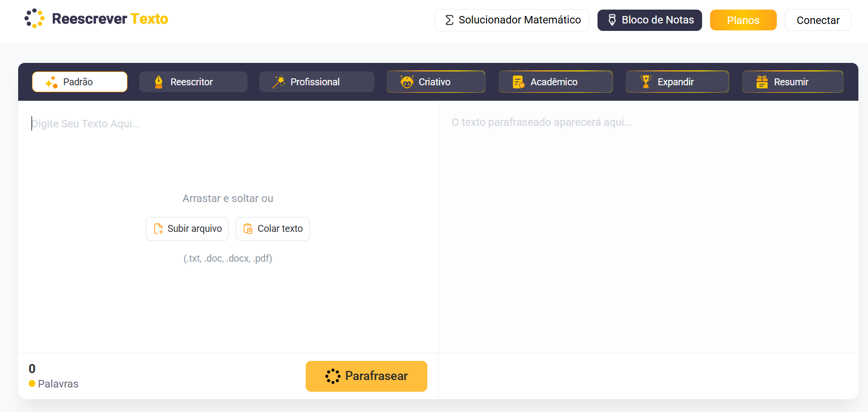This screenshot has height=412, width=868.
Task: Click the gift-box icon for Resumir mode
Action: [x=762, y=82]
